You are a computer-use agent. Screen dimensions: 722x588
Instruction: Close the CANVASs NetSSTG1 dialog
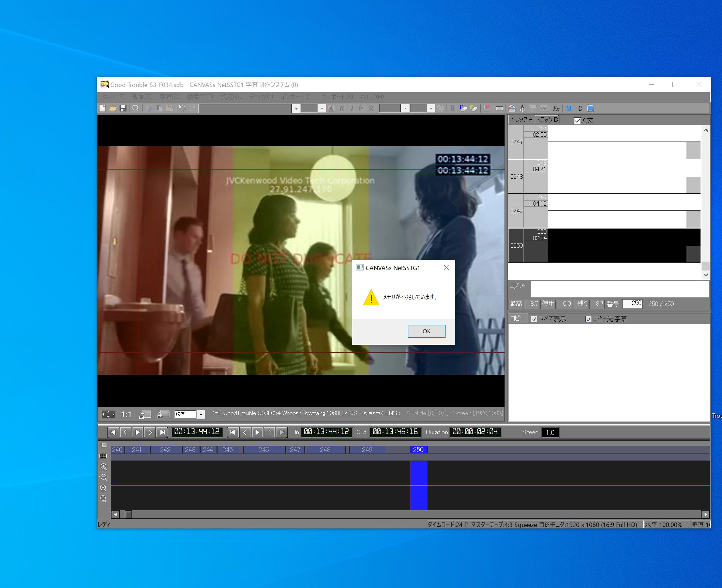447,268
